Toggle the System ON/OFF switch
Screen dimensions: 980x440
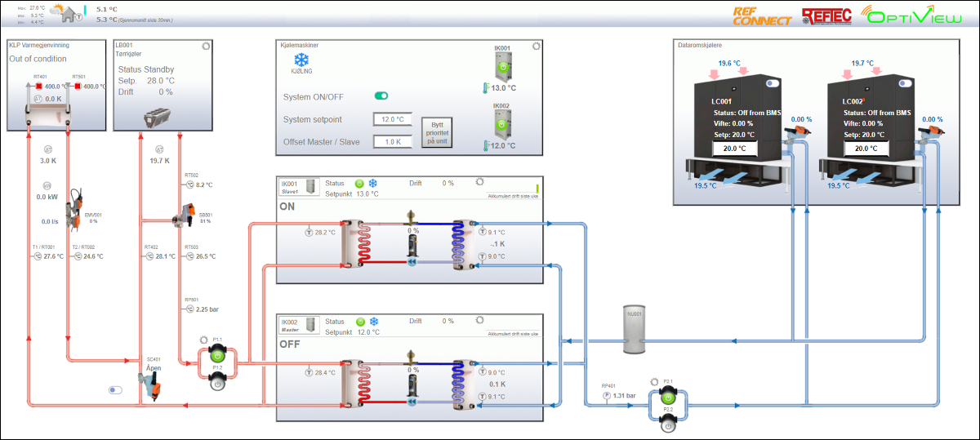381,96
